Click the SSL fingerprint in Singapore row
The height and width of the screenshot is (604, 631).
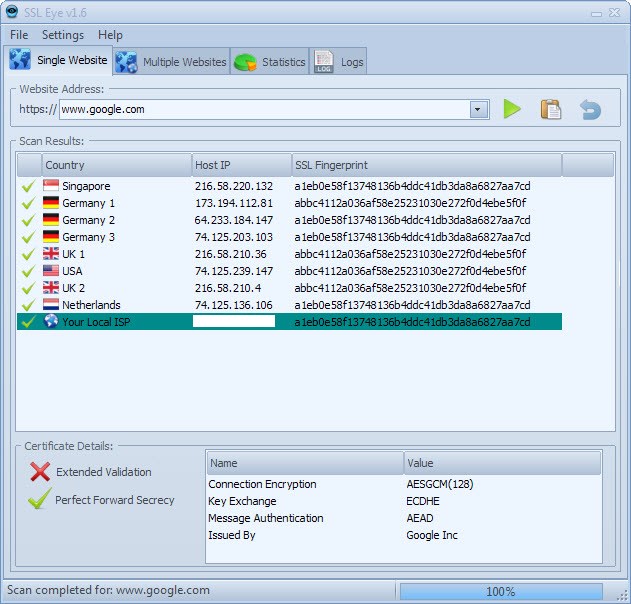412,186
